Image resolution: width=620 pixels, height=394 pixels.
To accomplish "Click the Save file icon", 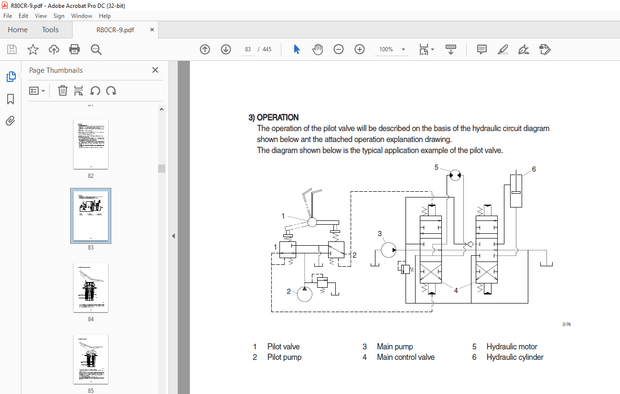I will 12,49.
